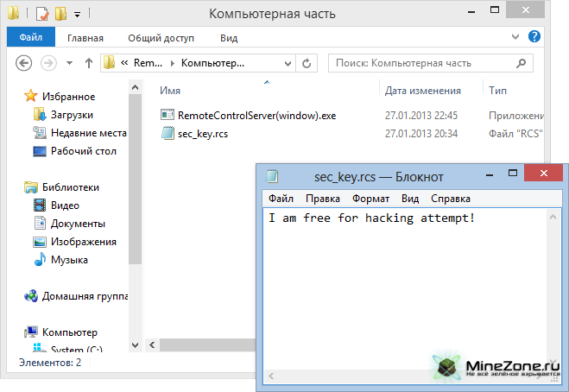Click Properties icon in quick access toolbar
Viewport: 569px width, 392px height.
(41, 15)
